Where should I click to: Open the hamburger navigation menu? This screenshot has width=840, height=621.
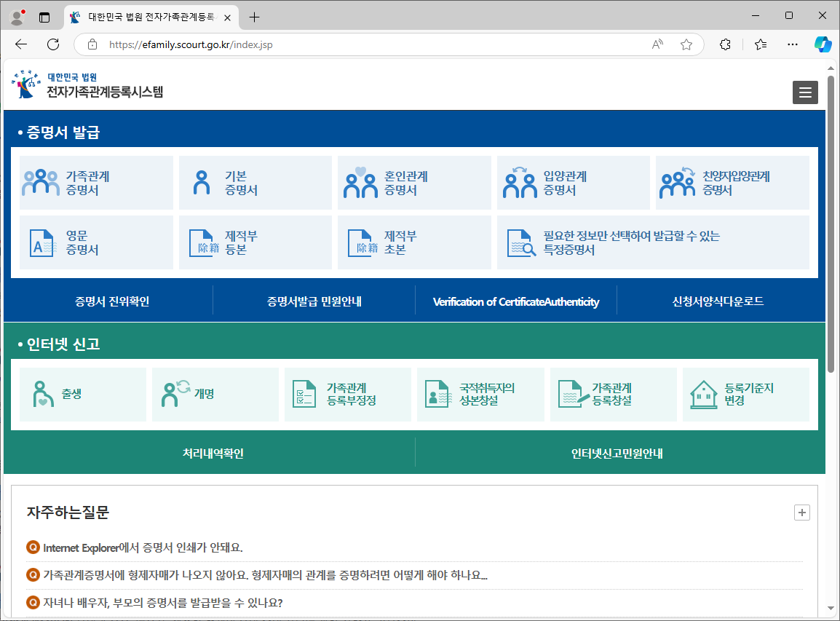[x=805, y=92]
